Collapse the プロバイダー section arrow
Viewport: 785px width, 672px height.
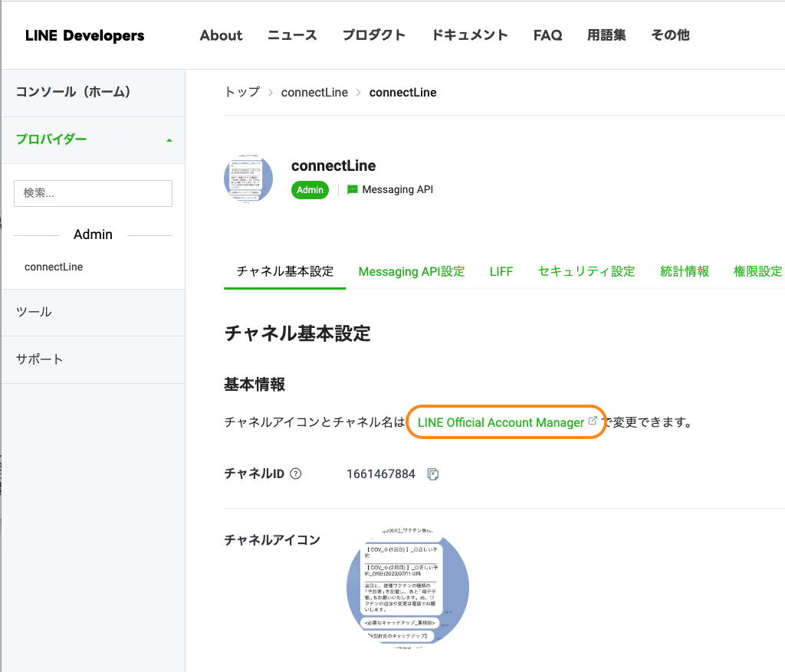pos(169,140)
